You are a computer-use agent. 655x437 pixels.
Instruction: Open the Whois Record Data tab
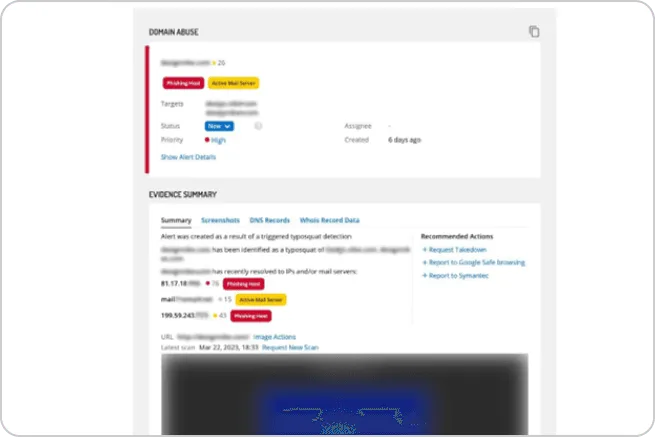pos(330,220)
